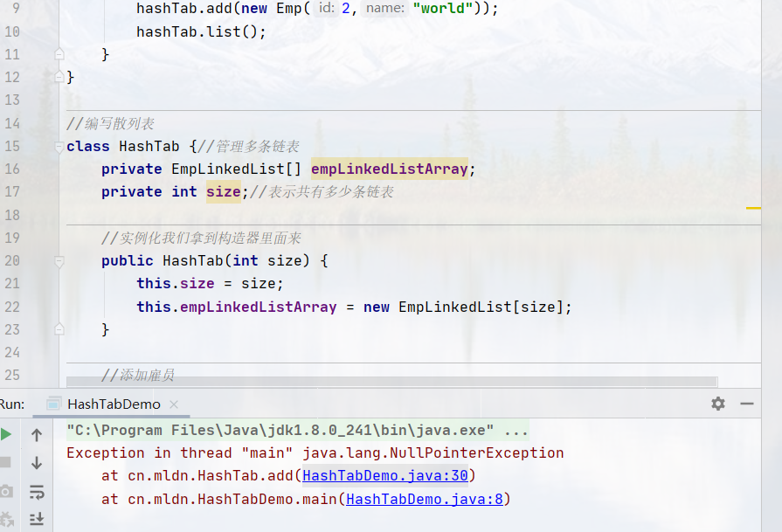
Task: Toggle soft-wrap icon in Run panel
Action: pos(37,492)
